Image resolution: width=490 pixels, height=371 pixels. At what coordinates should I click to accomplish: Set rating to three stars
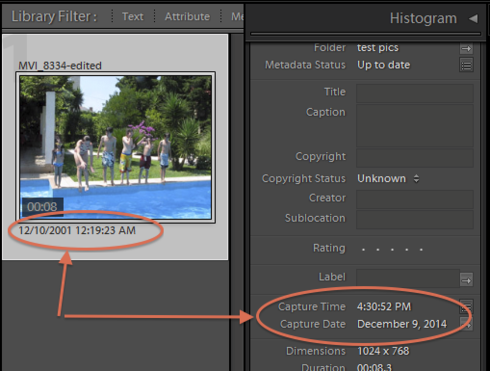(x=392, y=249)
